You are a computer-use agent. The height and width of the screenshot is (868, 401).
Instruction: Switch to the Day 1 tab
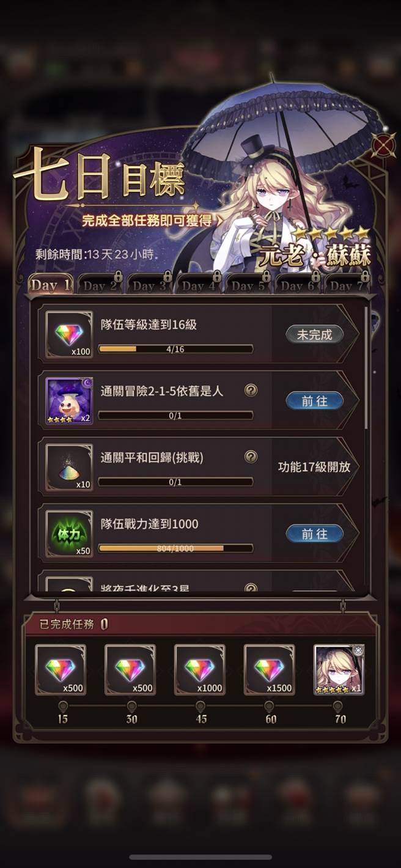click(x=51, y=285)
